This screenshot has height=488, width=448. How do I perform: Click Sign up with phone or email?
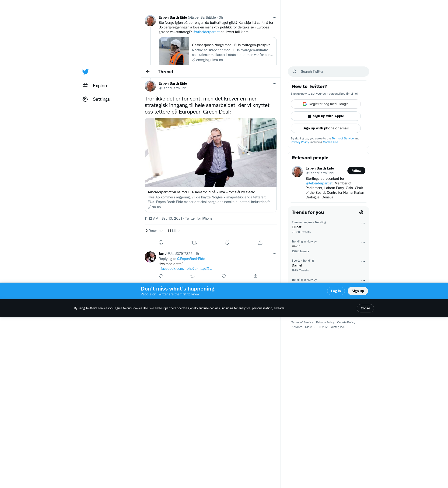click(325, 128)
